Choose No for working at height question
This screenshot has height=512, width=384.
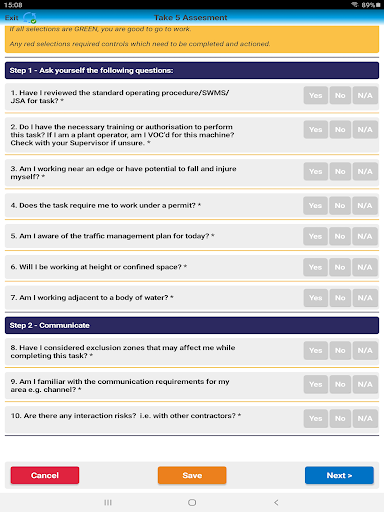(x=340, y=267)
